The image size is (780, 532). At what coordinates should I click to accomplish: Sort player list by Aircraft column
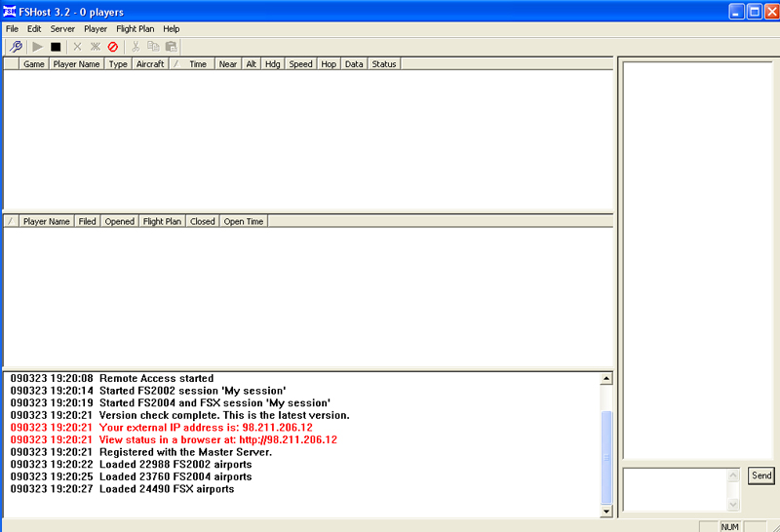[x=150, y=64]
